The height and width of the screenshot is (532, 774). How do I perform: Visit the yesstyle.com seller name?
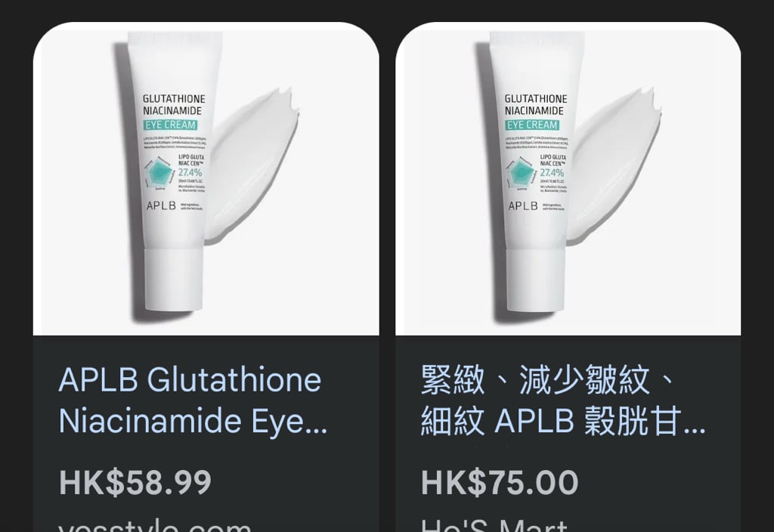[x=155, y=525]
